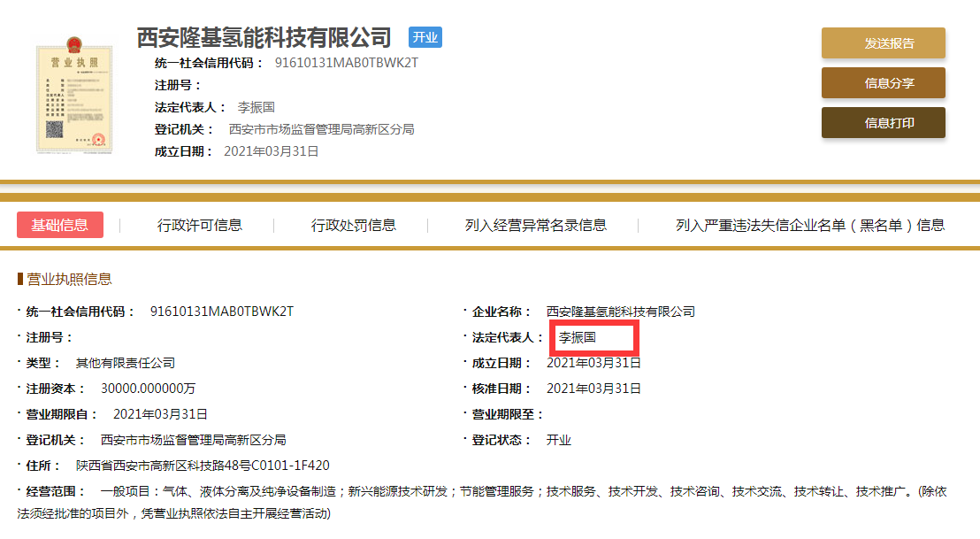Click registered capital 30000.000000万
980x539 pixels.
148,389
